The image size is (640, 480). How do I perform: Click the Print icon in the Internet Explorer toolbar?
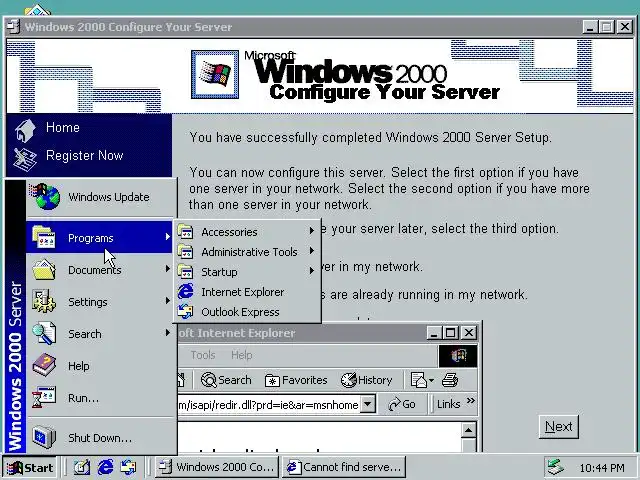450,380
